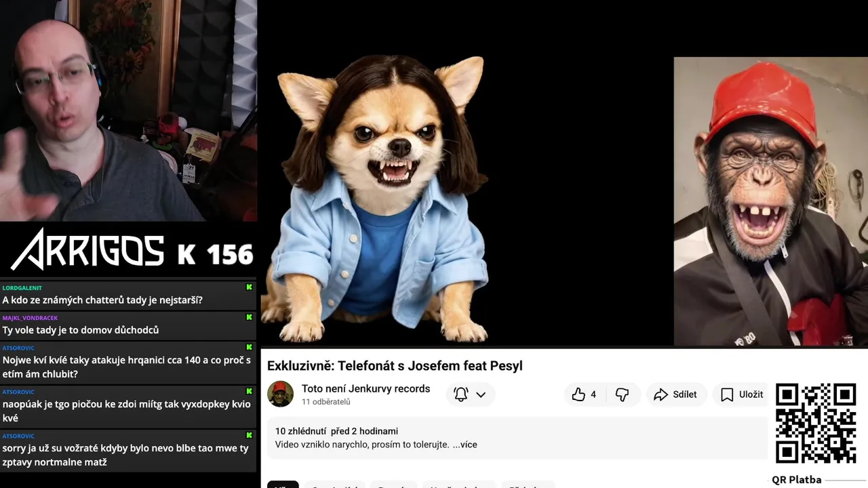868x488 pixels.
Task: Click the green K badge on the naopúak message
Action: tap(250, 392)
